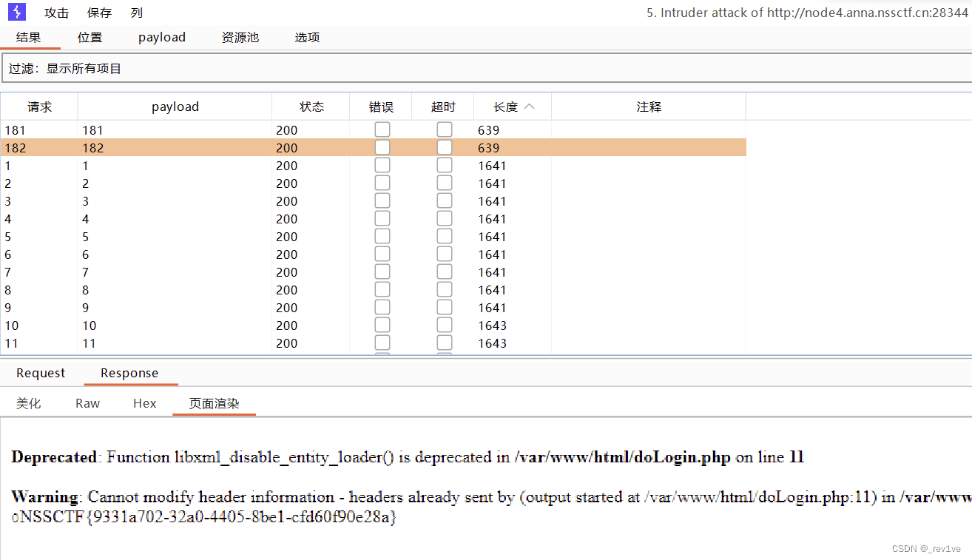The height and width of the screenshot is (560, 972).
Task: Switch to the 结果 tab
Action: [29, 37]
